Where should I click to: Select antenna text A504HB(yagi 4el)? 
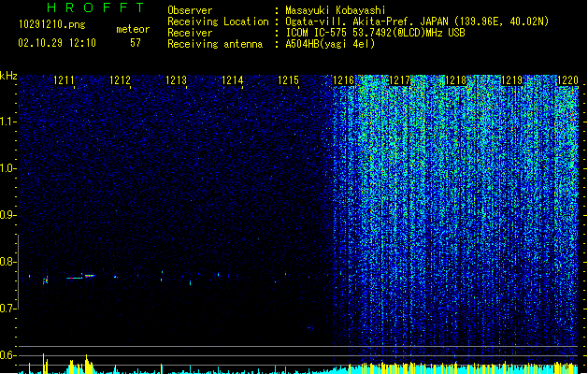(x=330, y=44)
